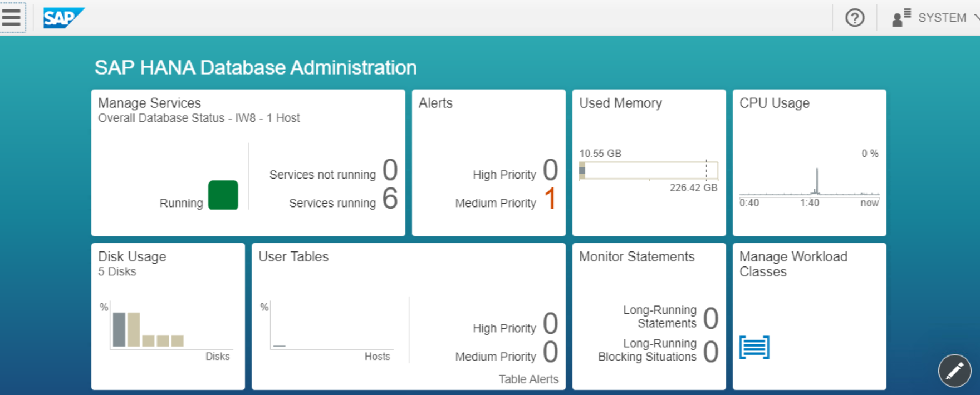Image resolution: width=980 pixels, height=395 pixels.
Task: Click the 'Long-Running Statements' label
Action: tap(660, 317)
